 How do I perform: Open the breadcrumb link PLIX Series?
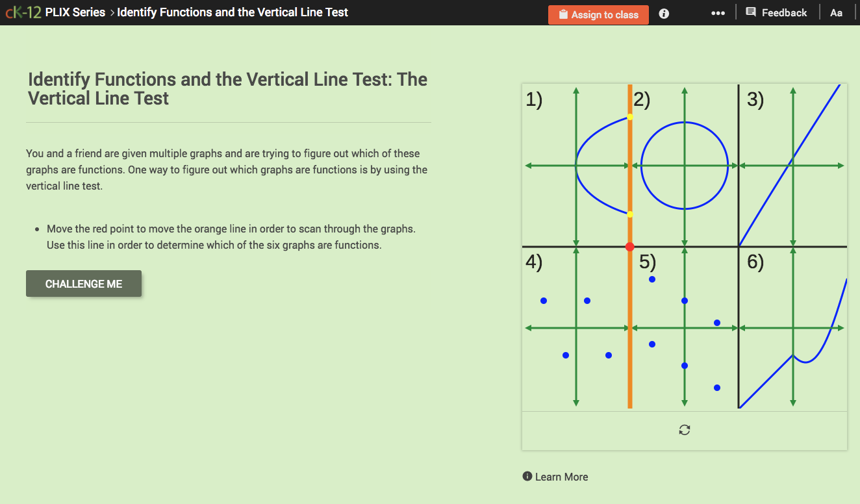click(76, 12)
